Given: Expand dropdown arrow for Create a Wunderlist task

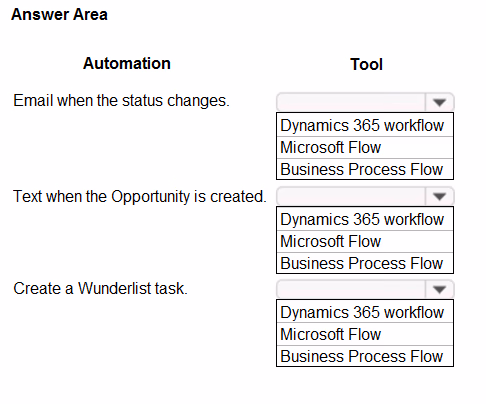Looking at the screenshot, I should (x=439, y=289).
